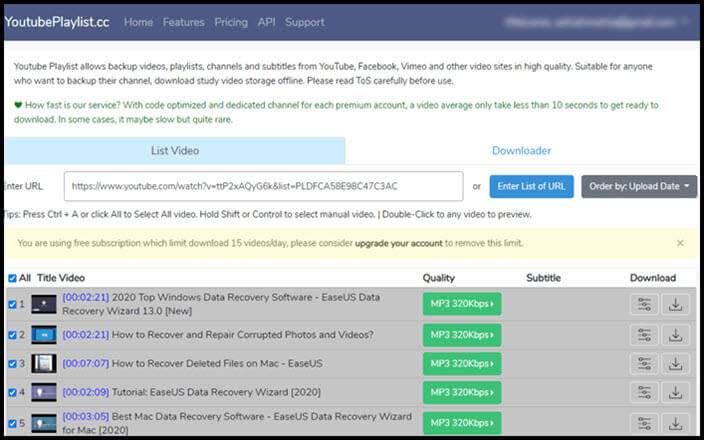Toggle the All videos checkbox
Viewport: 704px width, 440px height.
coord(12,278)
